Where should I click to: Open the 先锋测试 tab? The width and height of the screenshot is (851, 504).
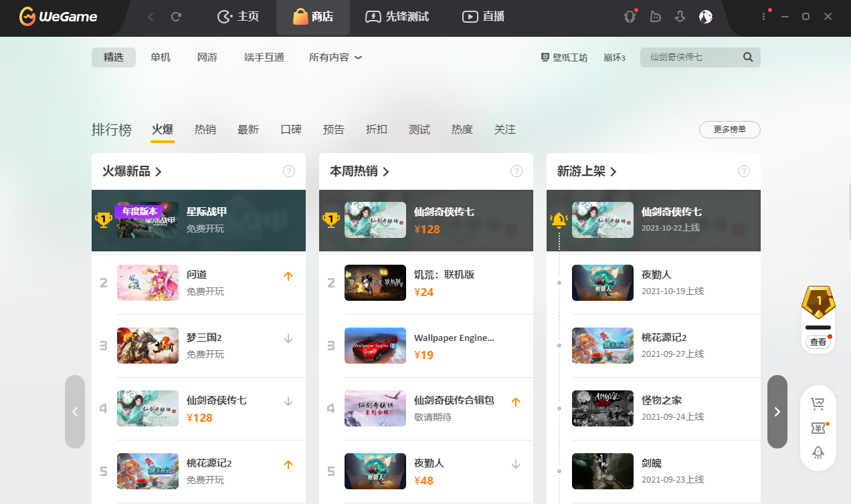pos(397,17)
